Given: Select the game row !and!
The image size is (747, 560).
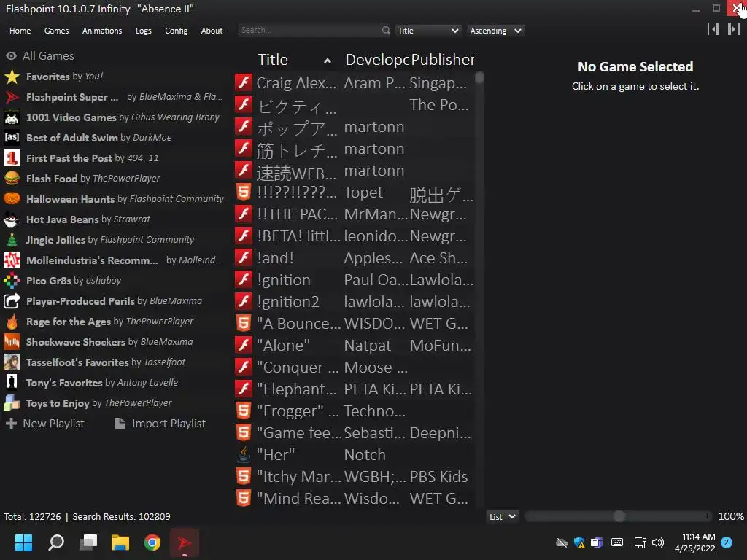Looking at the screenshot, I should click(355, 257).
